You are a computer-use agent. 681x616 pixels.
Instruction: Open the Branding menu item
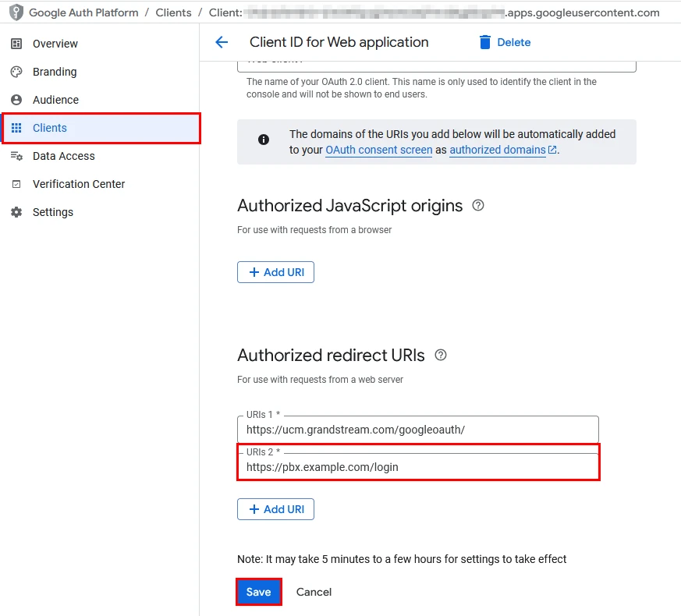(x=100, y=72)
